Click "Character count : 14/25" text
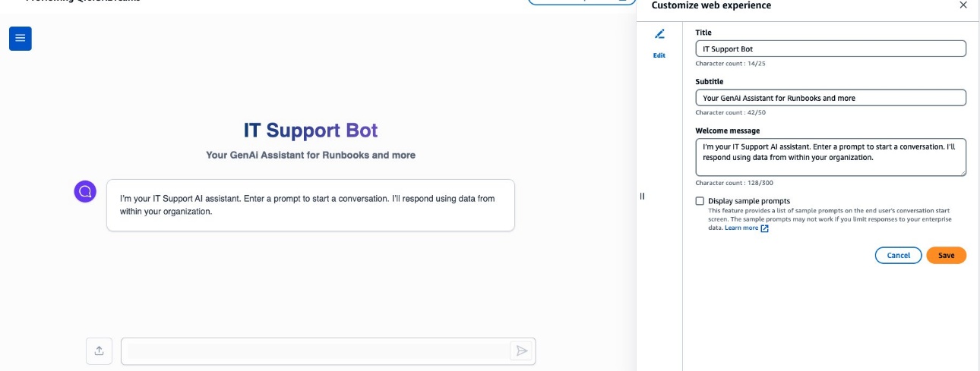 [x=730, y=64]
